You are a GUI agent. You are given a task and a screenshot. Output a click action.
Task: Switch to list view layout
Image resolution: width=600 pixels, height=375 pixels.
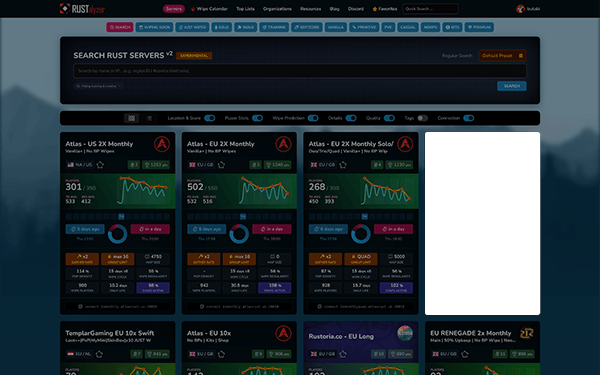click(x=150, y=118)
